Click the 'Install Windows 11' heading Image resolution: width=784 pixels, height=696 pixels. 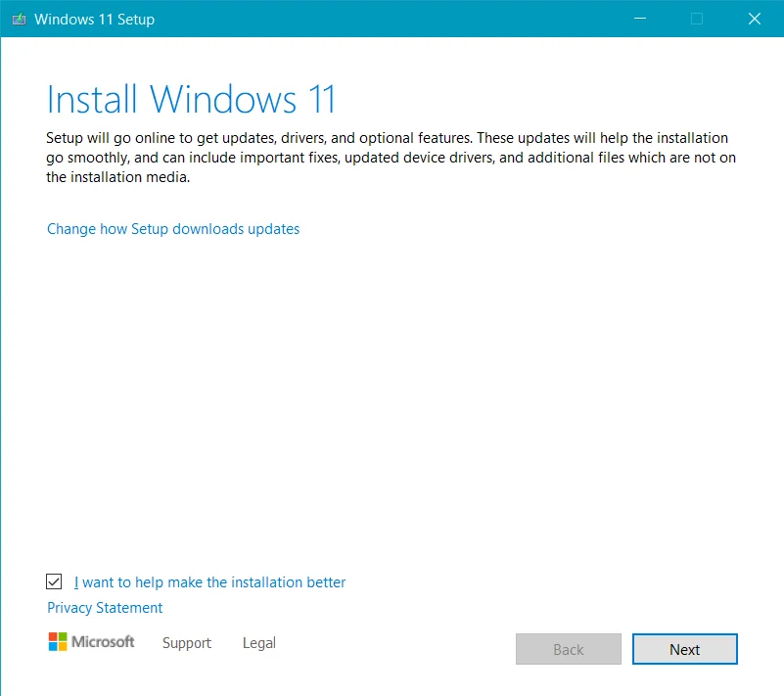[x=191, y=99]
